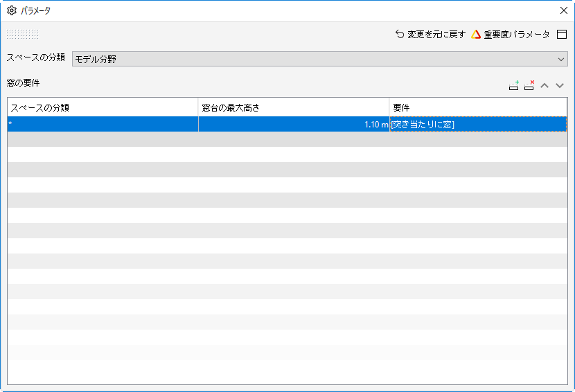Image resolution: width=575 pixels, height=392 pixels.
Task: Open the モデル分野 dropdown
Action: (320, 59)
